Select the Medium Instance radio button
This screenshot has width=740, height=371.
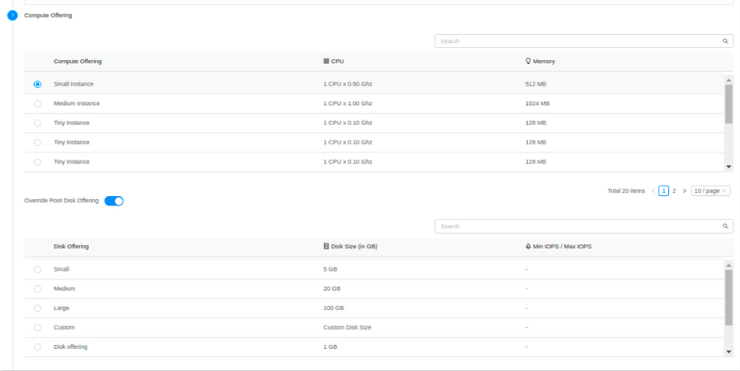pos(37,103)
